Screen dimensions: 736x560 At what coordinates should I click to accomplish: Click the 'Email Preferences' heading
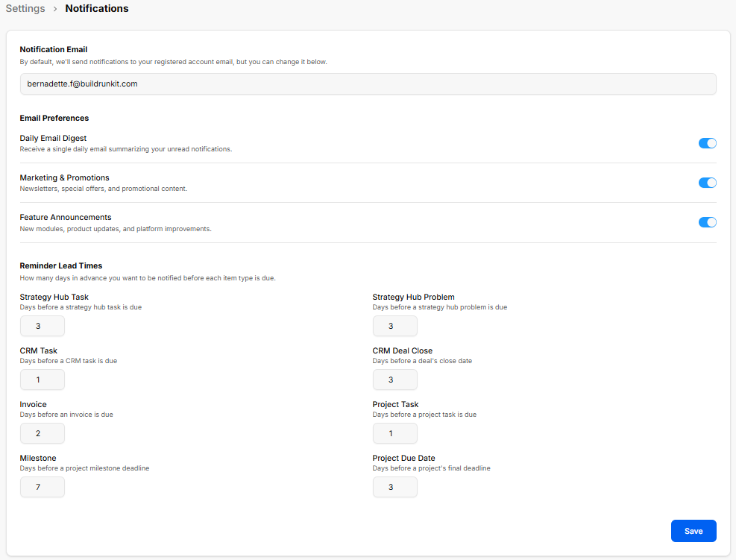pyautogui.click(x=54, y=118)
